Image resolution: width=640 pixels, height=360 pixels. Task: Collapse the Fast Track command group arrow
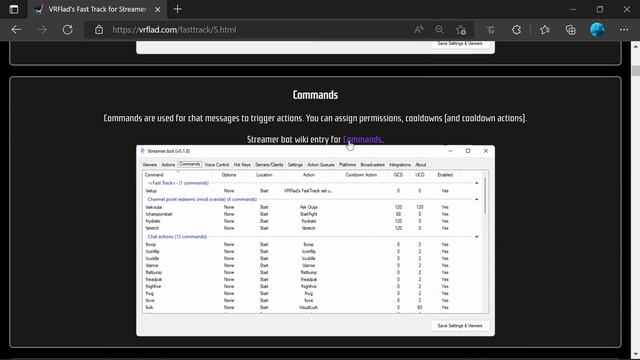(476, 183)
